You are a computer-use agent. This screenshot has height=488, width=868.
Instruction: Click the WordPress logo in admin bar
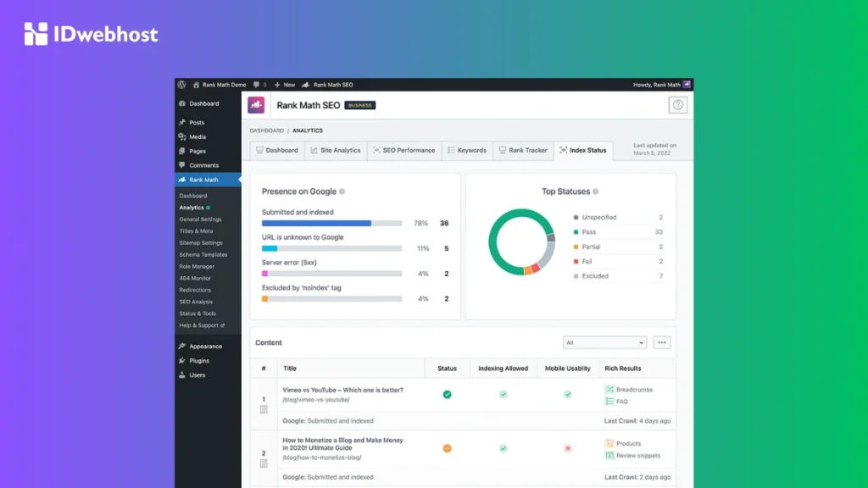pos(181,85)
